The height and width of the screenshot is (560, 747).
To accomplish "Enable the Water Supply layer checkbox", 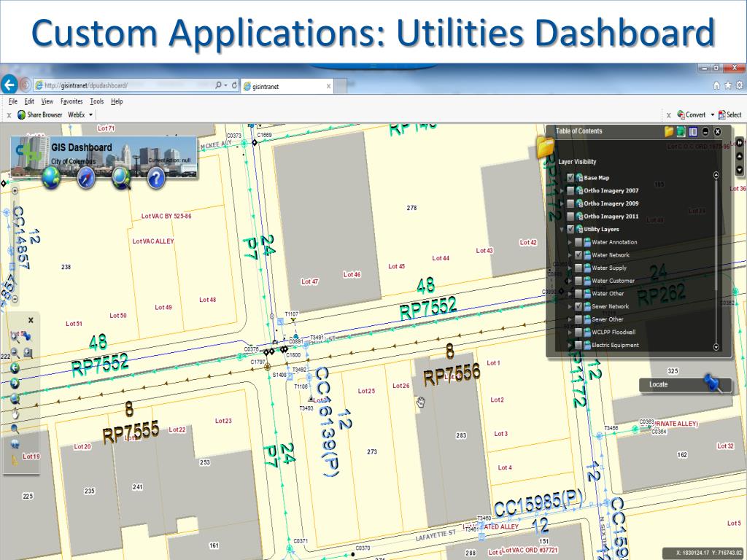I will 578,268.
